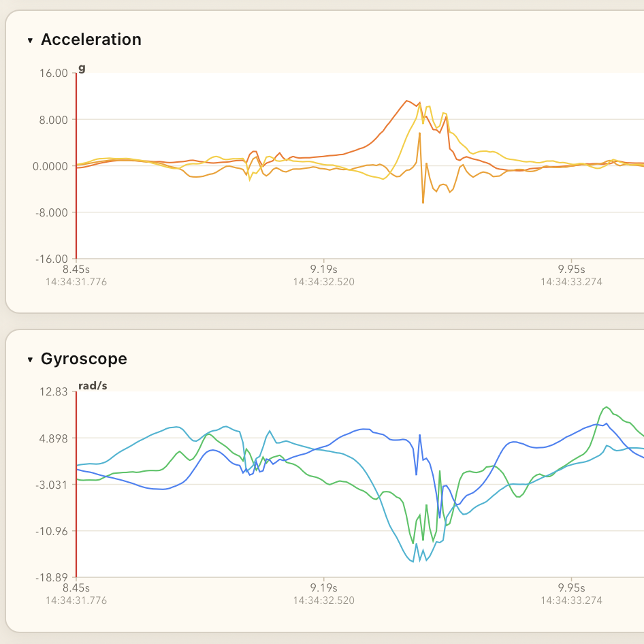Click the 8.45s label on the Gyroscope time axis
Screen dimensions: 644x644
(76, 587)
